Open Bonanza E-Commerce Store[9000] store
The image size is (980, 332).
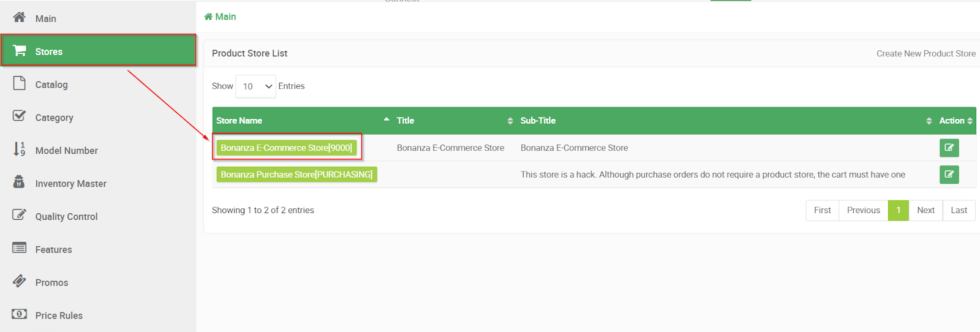point(287,148)
